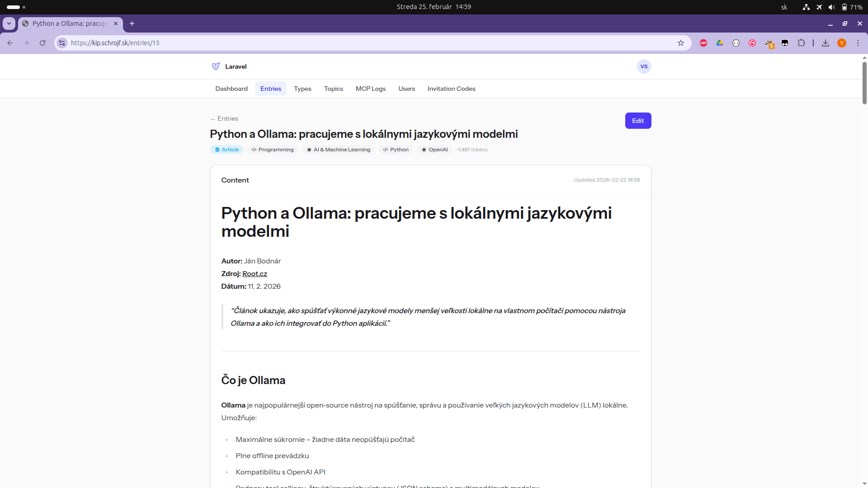Click the Content section heading
This screenshot has width=868, height=488.
[x=235, y=180]
